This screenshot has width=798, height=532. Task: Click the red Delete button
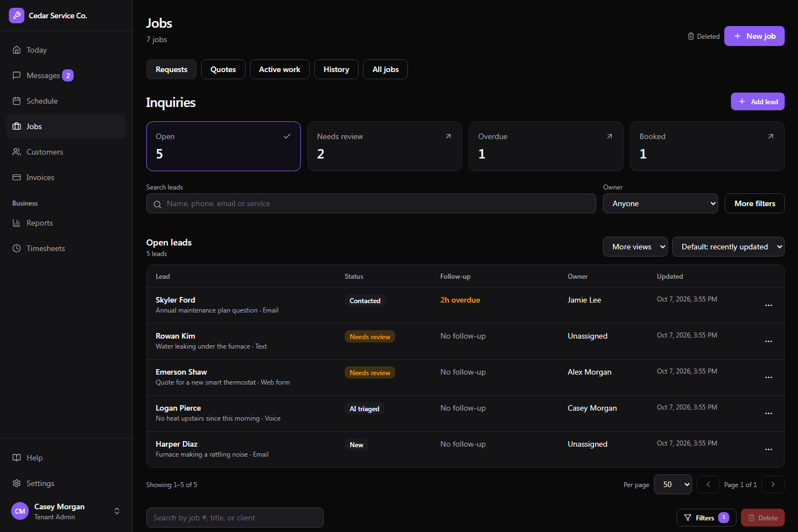pyautogui.click(x=763, y=518)
